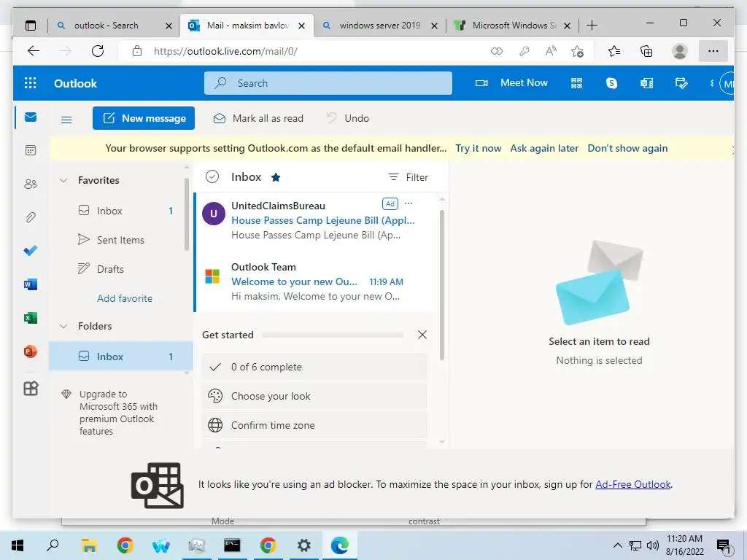747x560 pixels.
Task: Launch PowerPoint from the left rail
Action: (31, 351)
